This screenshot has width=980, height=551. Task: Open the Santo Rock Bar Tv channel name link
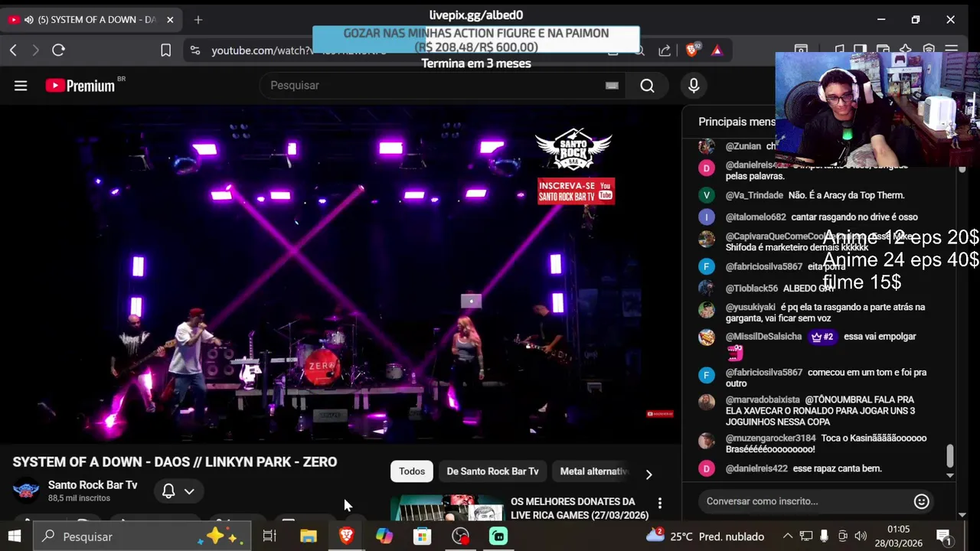click(93, 485)
